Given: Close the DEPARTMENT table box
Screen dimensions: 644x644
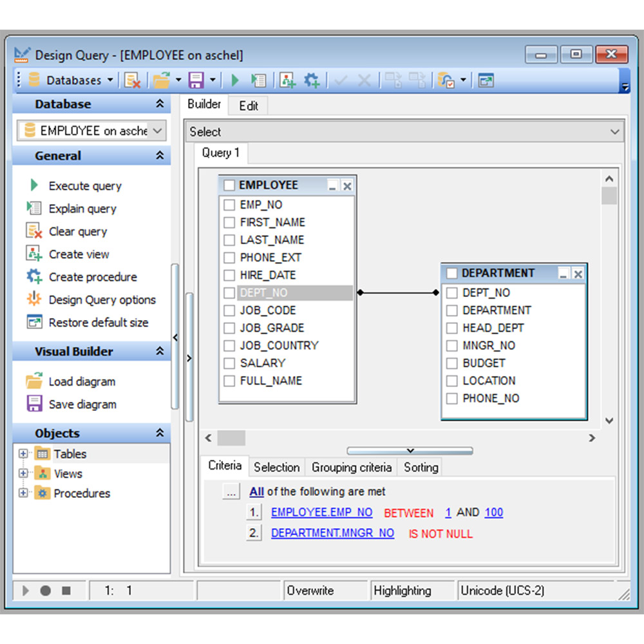Looking at the screenshot, I should tap(578, 274).
